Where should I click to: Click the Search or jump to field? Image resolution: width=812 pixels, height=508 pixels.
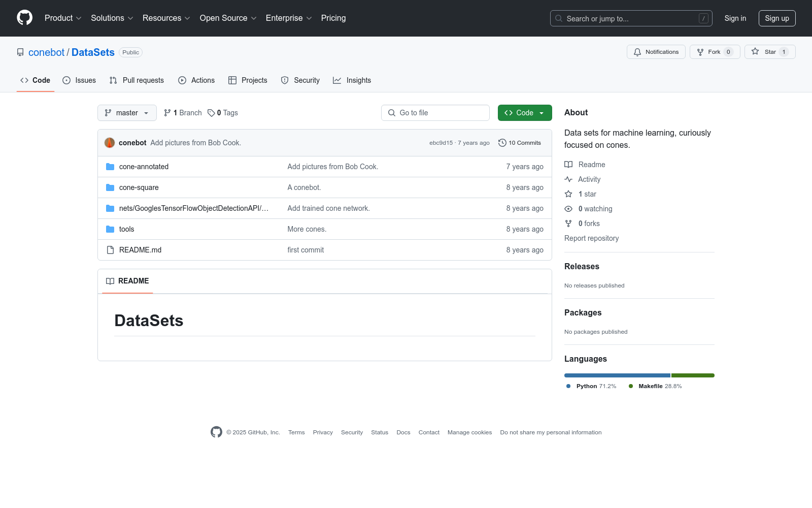[631, 18]
